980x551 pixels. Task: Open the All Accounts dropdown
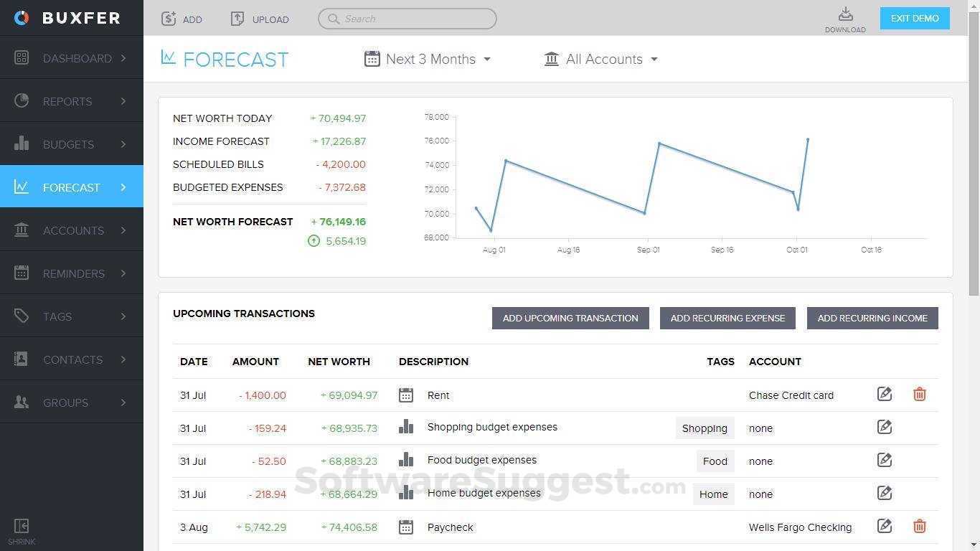601,59
